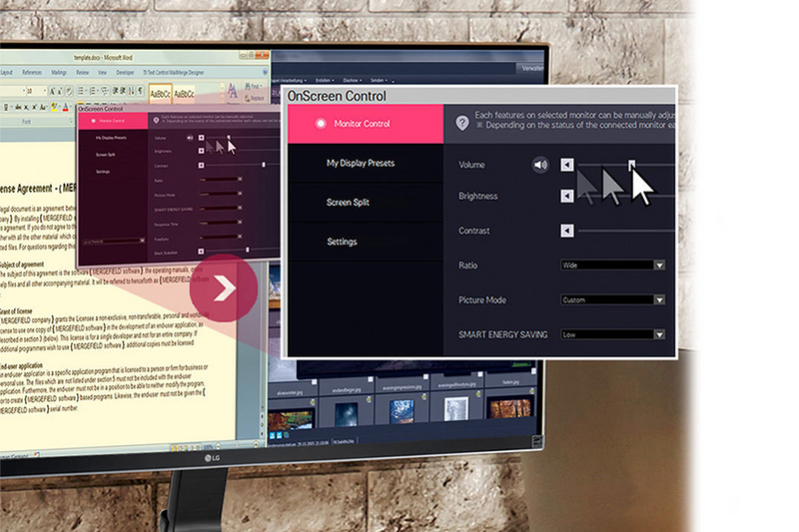Click the Grow Font icon in Word
799x532 pixels.
tap(52, 92)
